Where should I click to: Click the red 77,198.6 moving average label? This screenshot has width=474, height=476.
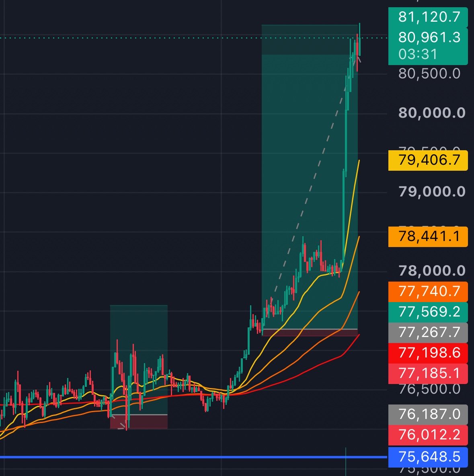coord(428,353)
